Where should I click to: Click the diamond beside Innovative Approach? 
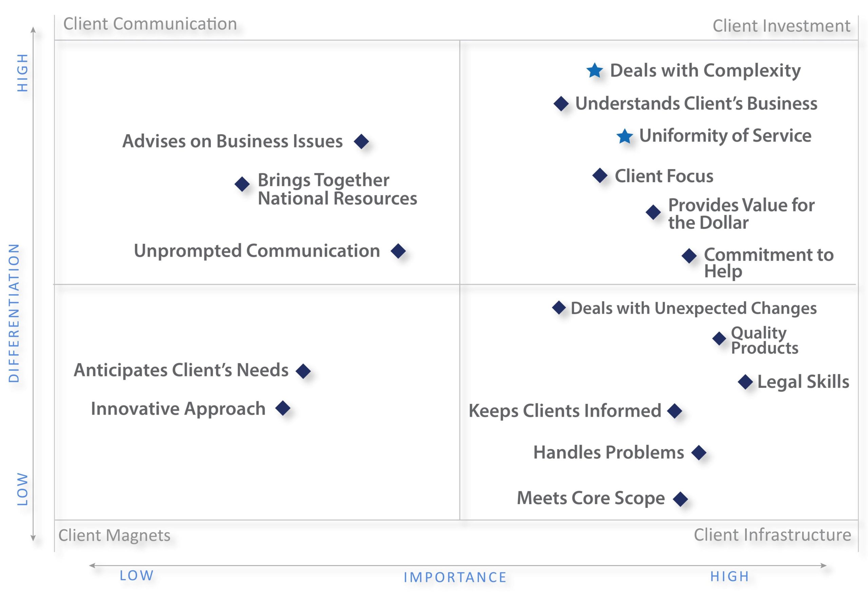tap(283, 408)
